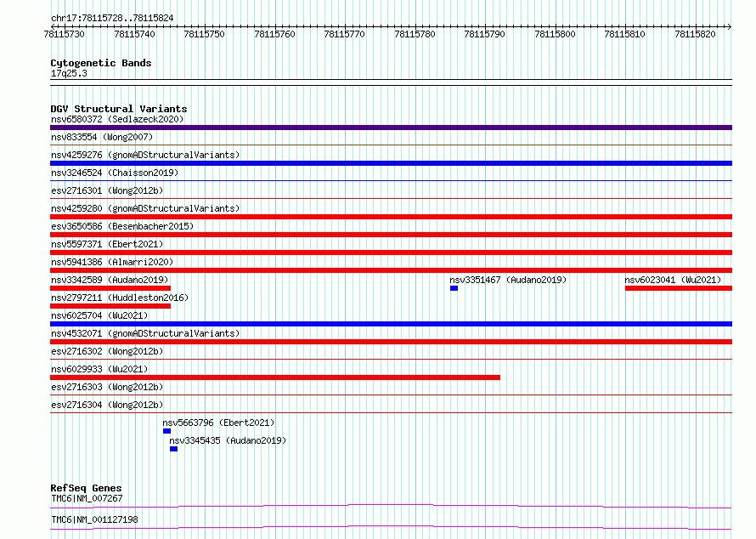Click the red nsv2797211 feature bar

point(110,306)
